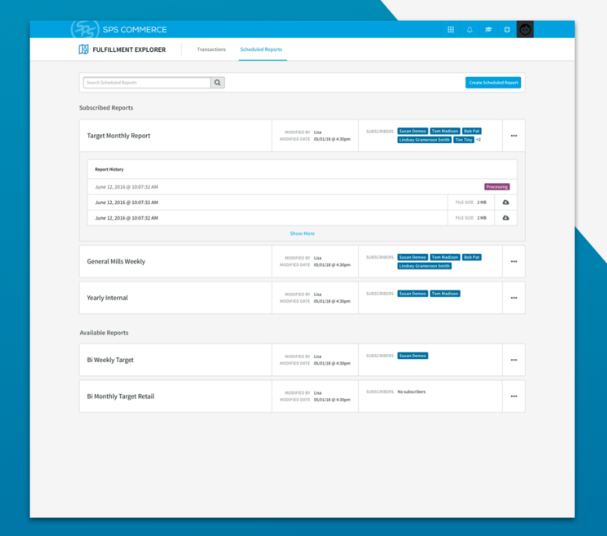Download the third report history file
The height and width of the screenshot is (536, 607).
(506, 218)
